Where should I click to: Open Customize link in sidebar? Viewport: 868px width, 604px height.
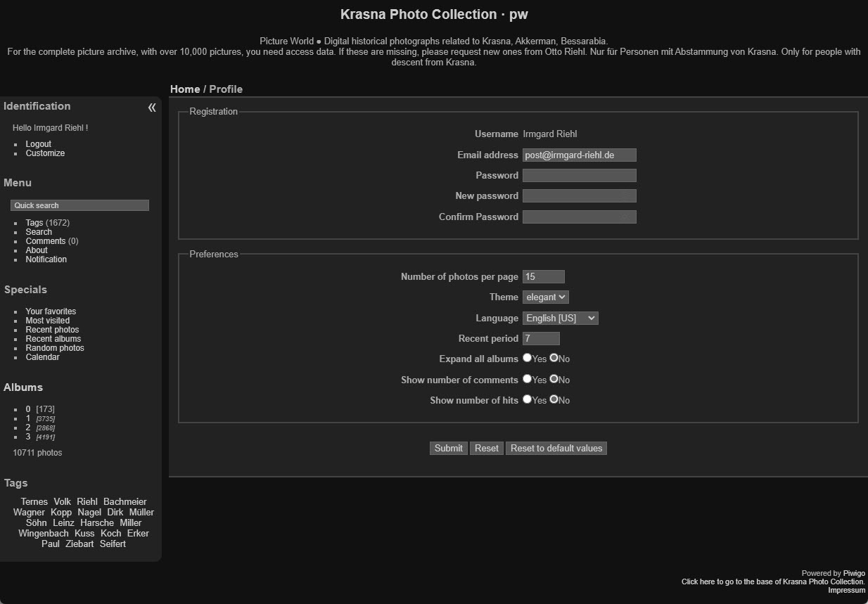pos(45,153)
